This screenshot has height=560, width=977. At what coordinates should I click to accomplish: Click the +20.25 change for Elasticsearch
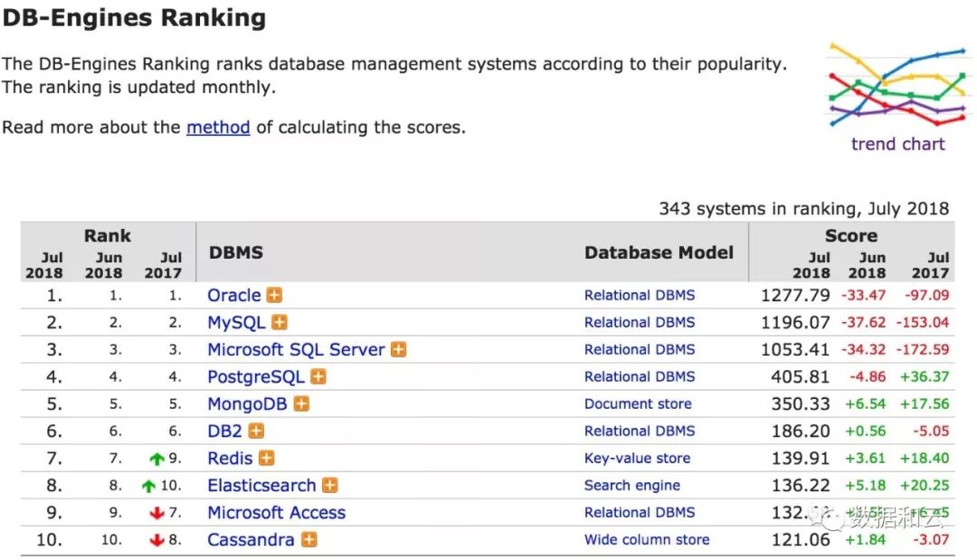coord(924,485)
